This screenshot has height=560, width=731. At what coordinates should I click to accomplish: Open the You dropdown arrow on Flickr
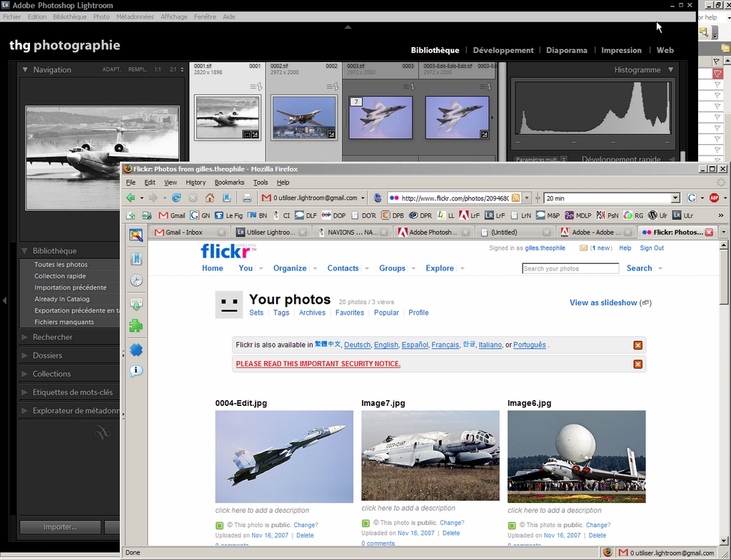point(261,268)
